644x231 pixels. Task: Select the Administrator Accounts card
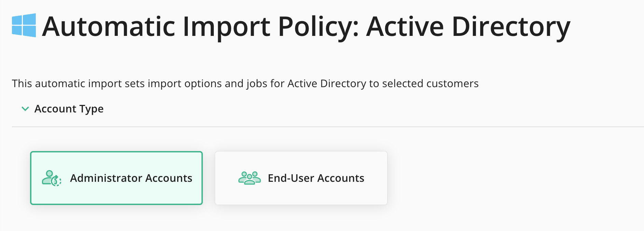click(x=116, y=178)
